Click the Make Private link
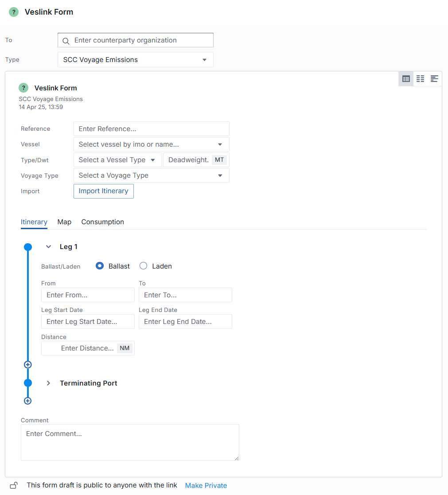The image size is (448, 495). (206, 486)
